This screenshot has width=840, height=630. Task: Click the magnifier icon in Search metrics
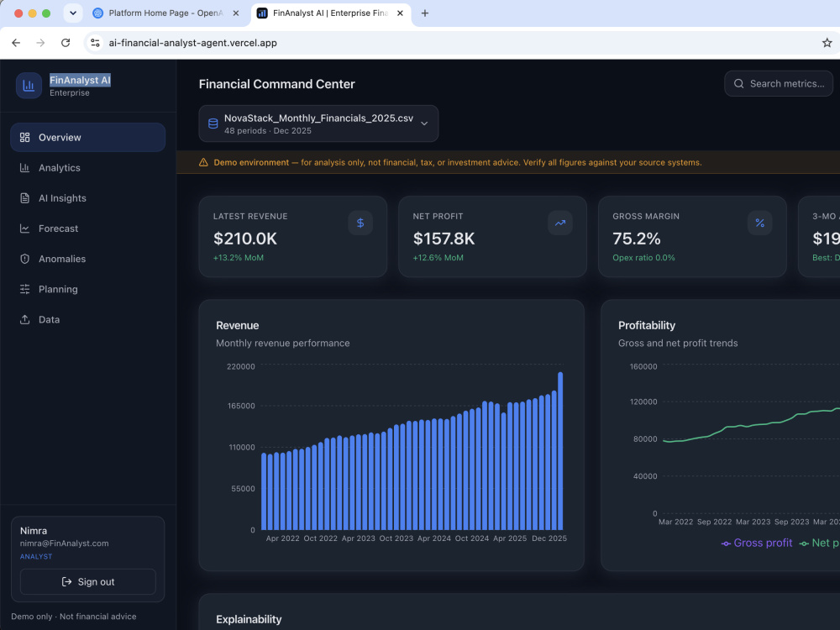(738, 83)
